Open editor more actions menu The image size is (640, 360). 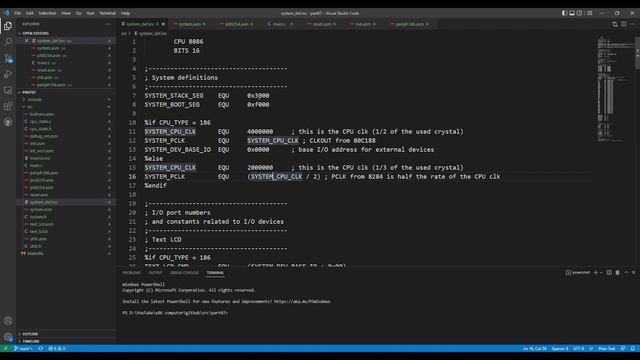pos(632,24)
